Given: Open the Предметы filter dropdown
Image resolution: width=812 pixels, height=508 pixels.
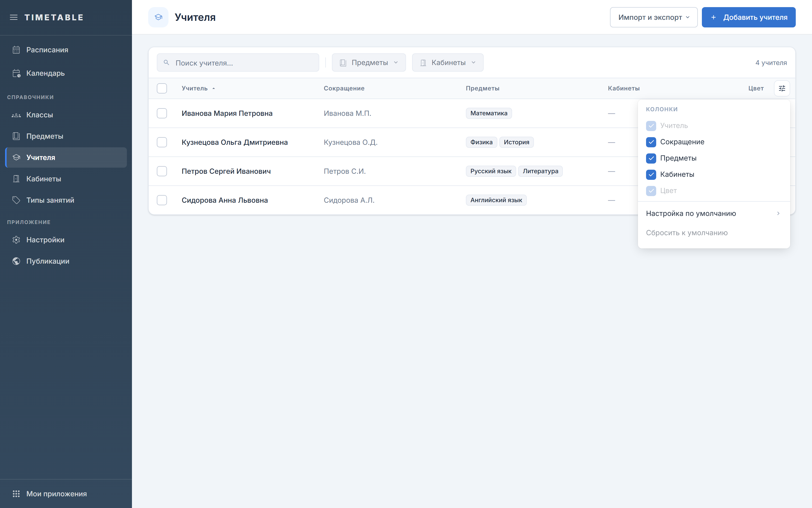Looking at the screenshot, I should [x=369, y=62].
